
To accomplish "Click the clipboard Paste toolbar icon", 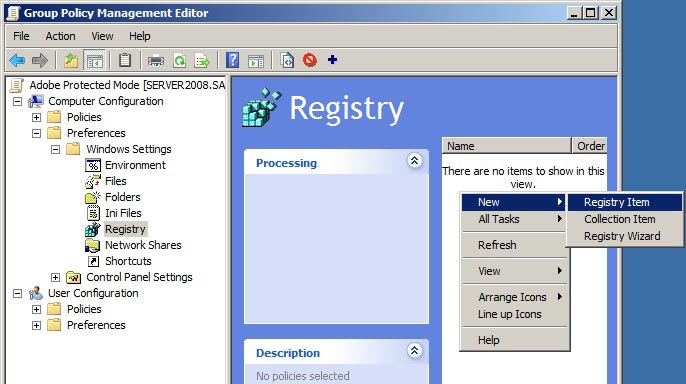I will tap(125, 60).
